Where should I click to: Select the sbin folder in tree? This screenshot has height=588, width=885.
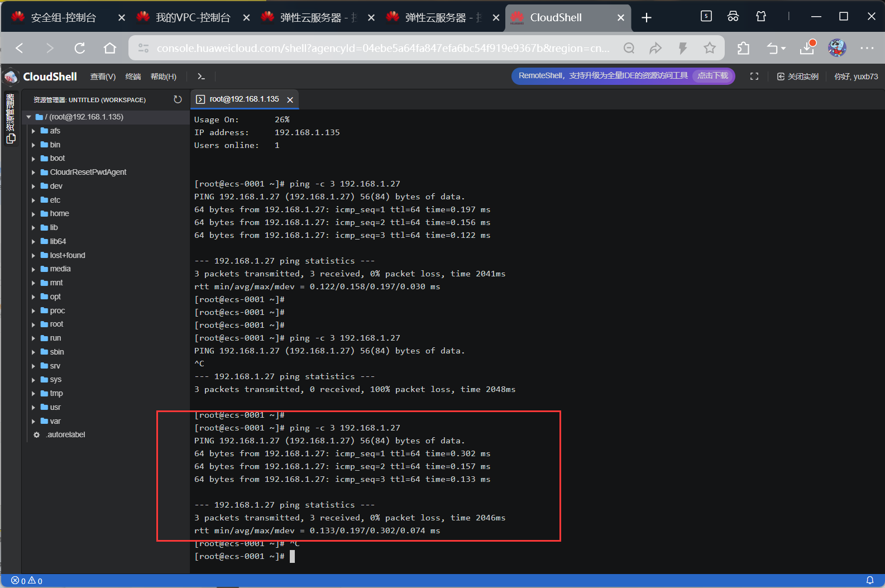click(56, 352)
